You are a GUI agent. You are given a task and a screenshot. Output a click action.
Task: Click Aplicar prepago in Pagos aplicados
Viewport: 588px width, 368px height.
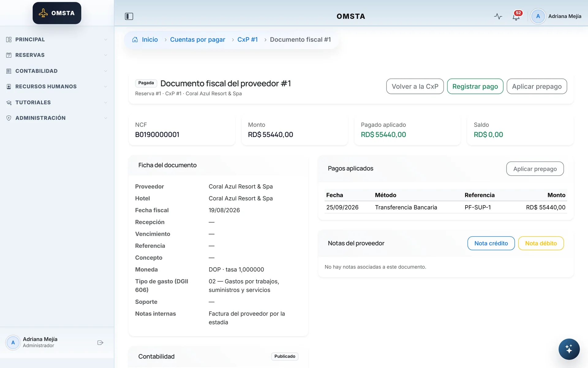[535, 169]
